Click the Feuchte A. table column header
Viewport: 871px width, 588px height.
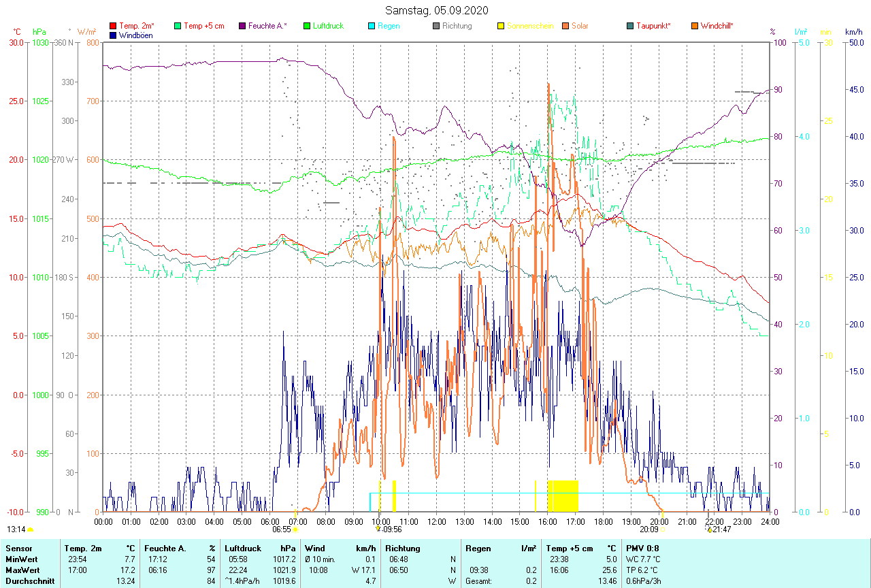pos(164,549)
